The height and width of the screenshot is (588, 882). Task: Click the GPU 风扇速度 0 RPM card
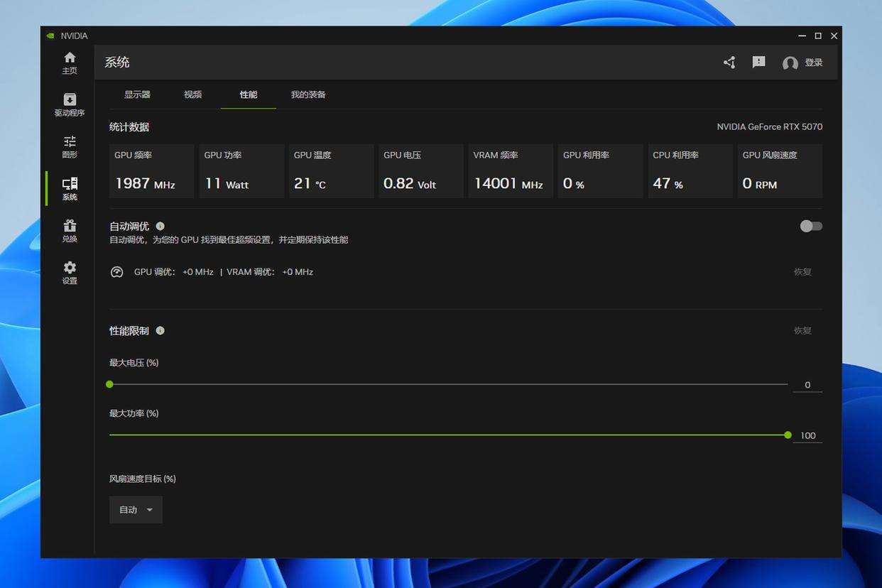tap(780, 171)
